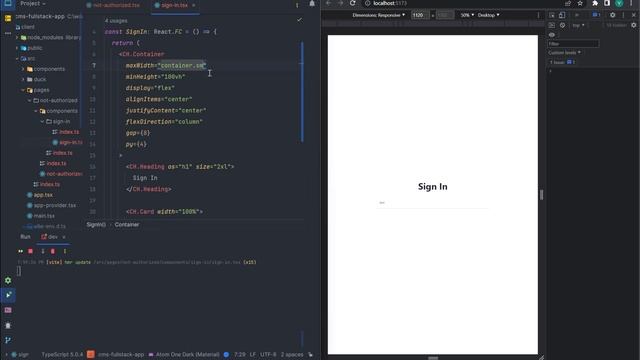Open device toolbar more options kebab
The image size is (640, 360).
(x=538, y=15)
